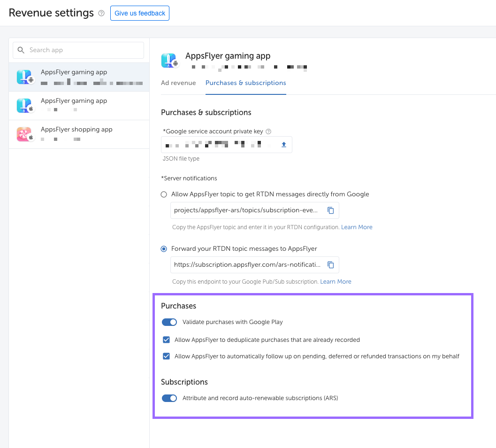Select Allow AppsFlyer topic RTDN radio option
Viewport: 496px width, 448px height.
click(x=164, y=194)
